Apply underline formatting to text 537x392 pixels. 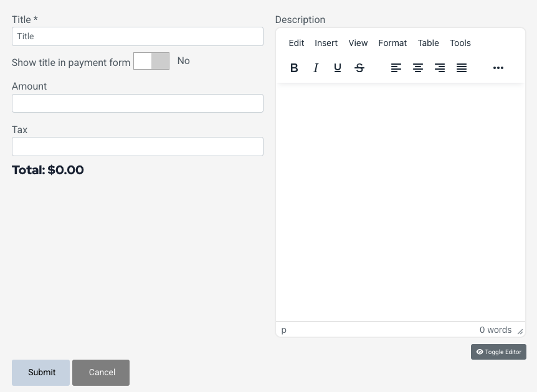(x=338, y=68)
